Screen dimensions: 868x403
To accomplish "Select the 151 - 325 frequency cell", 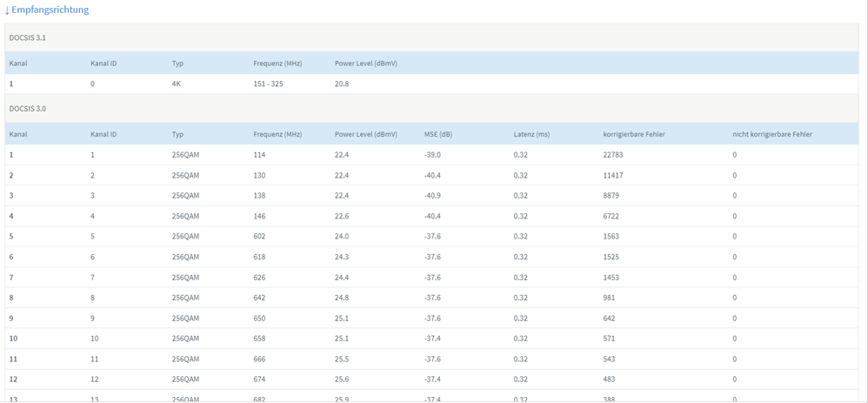I will click(x=268, y=84).
